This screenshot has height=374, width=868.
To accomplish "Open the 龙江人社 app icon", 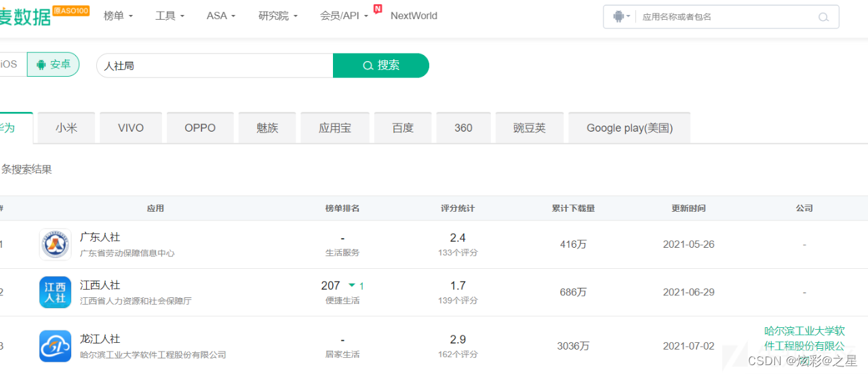I will click(55, 346).
